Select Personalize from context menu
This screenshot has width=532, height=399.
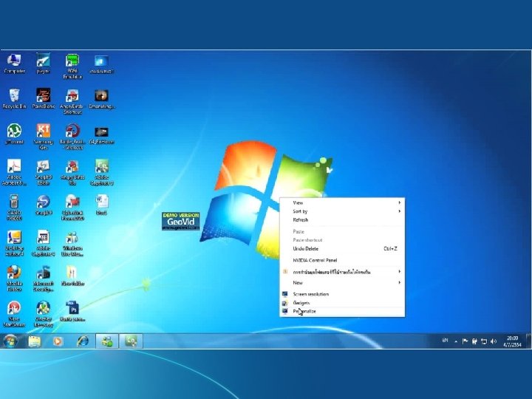click(x=304, y=311)
